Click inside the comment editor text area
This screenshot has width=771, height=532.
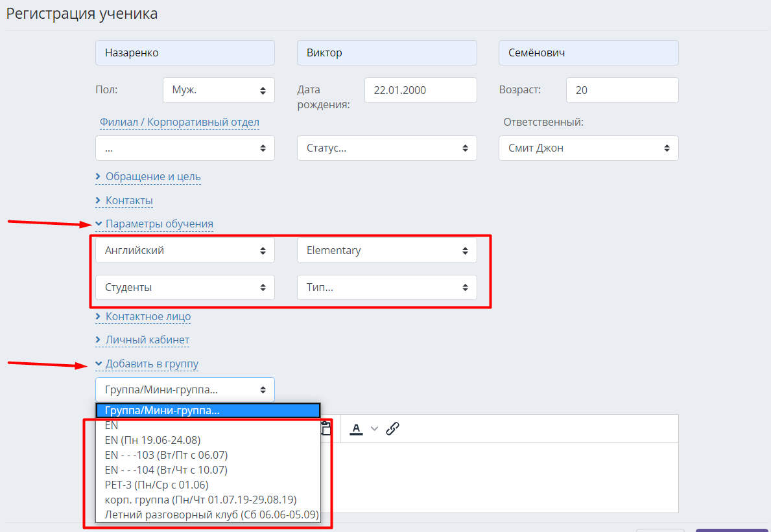(499, 478)
